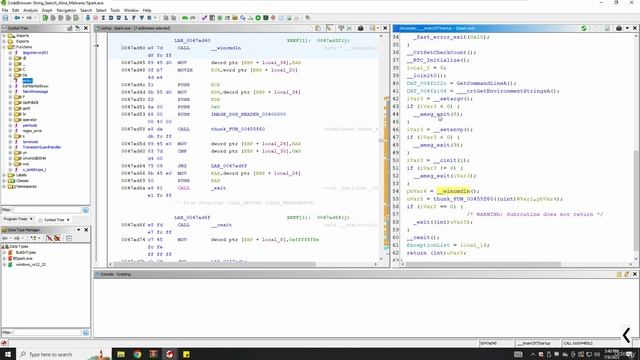Click GetCommandLineA in the Decompiler

click(x=481, y=83)
